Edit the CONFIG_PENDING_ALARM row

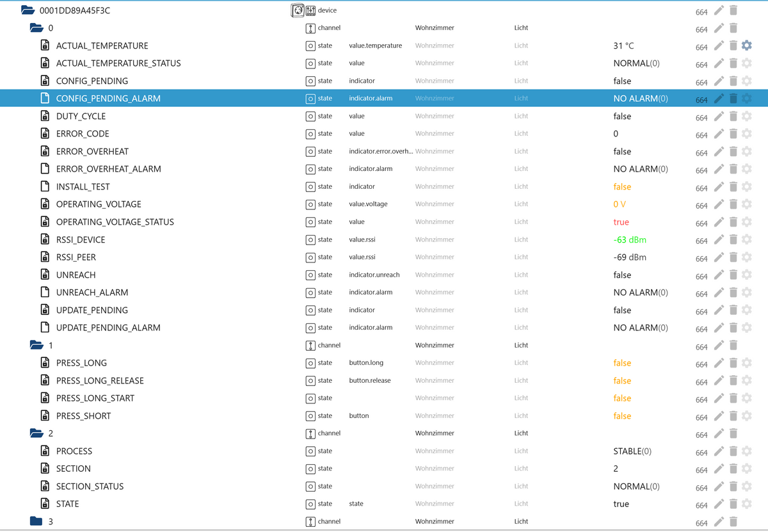[x=719, y=99]
